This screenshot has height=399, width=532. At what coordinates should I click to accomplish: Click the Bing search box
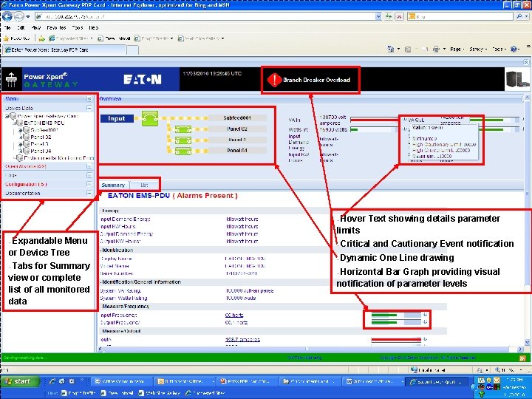point(460,16)
